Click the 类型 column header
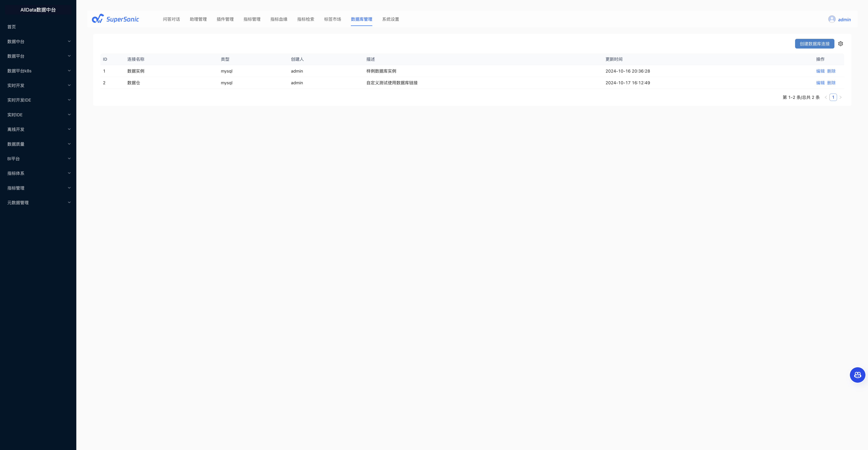Viewport: 868px width, 450px height. [x=225, y=59]
